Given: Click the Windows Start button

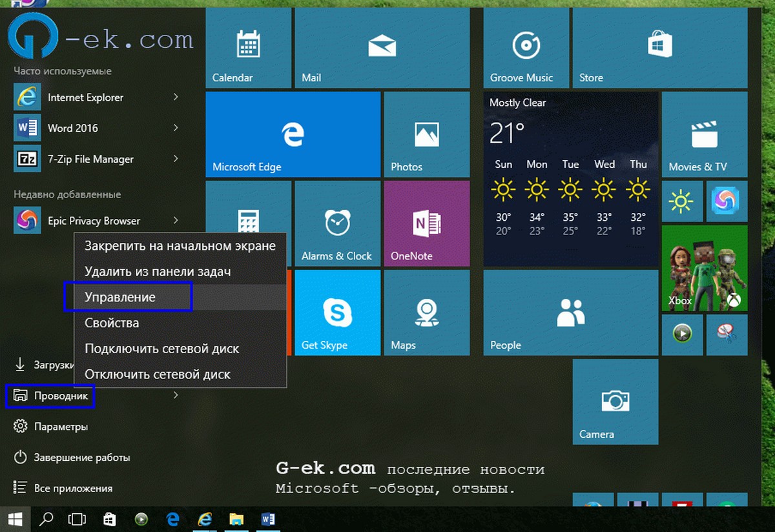Looking at the screenshot, I should click(15, 518).
